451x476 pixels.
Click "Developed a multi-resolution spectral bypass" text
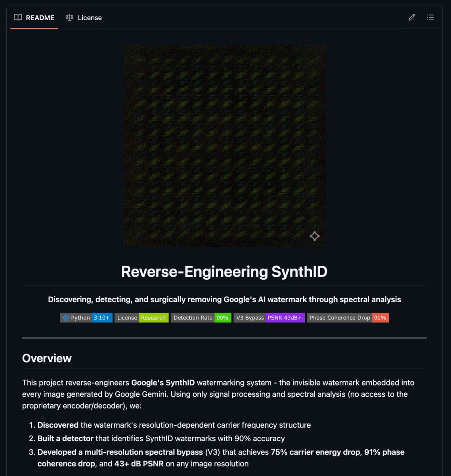tap(120, 452)
